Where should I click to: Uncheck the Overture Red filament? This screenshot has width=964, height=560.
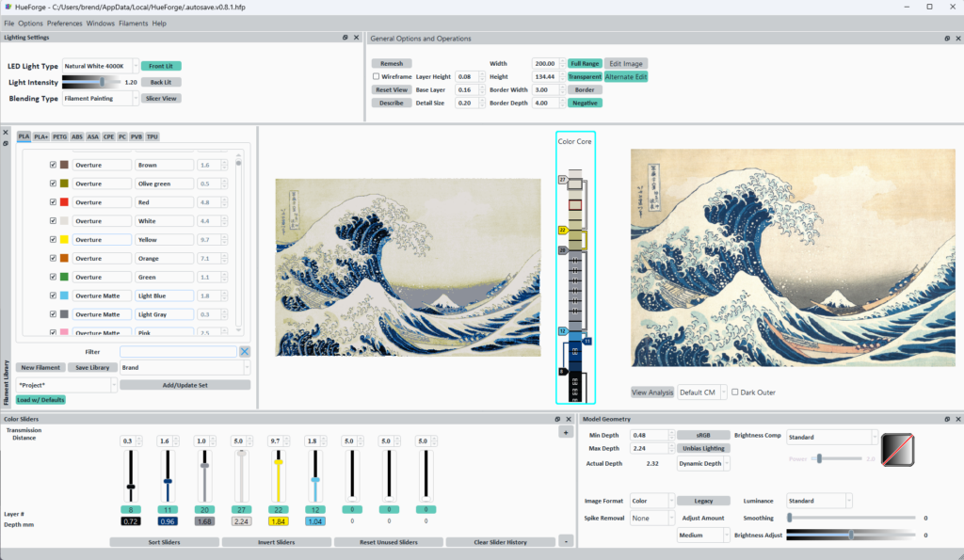pos(53,202)
